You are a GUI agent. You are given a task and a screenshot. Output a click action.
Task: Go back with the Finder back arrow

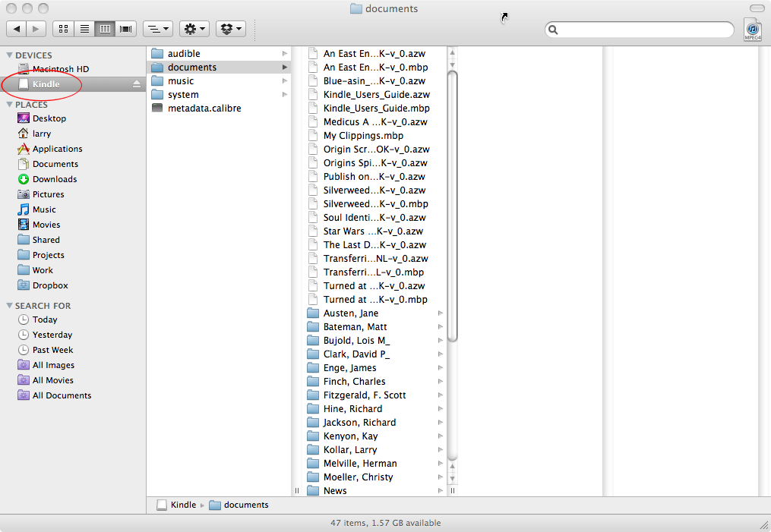[x=16, y=29]
